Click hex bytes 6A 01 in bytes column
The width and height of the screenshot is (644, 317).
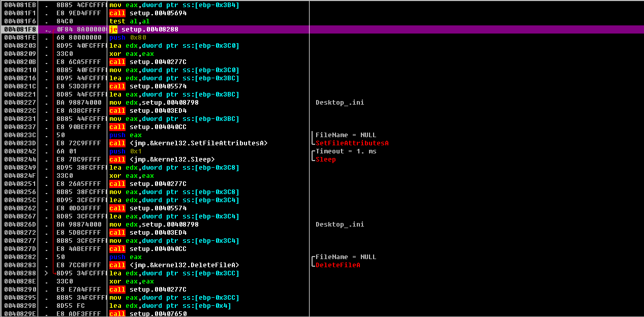point(67,151)
